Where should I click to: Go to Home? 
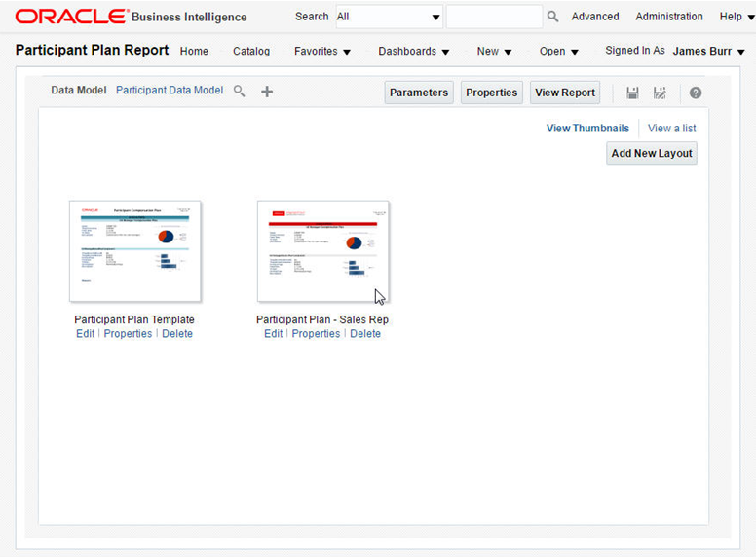tap(194, 51)
